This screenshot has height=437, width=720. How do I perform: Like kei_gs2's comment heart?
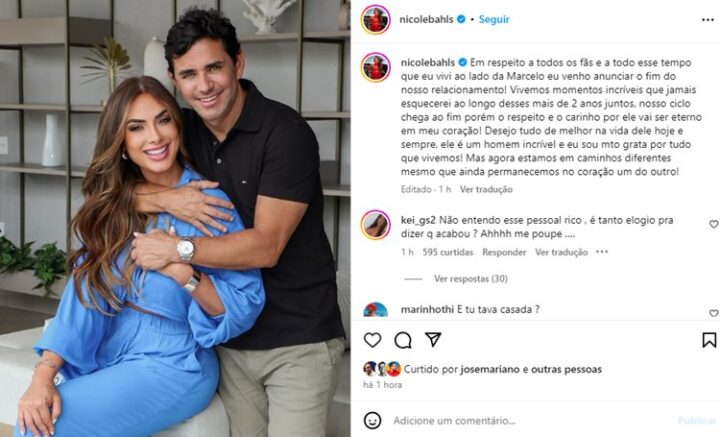(x=714, y=224)
